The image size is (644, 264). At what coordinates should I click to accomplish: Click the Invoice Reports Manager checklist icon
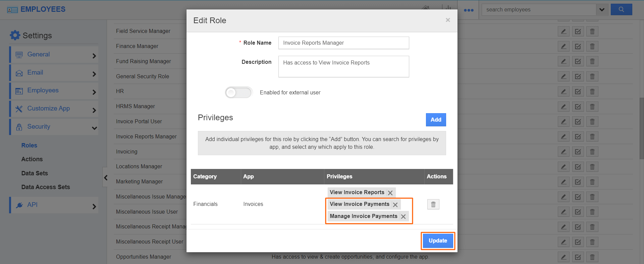tap(578, 137)
